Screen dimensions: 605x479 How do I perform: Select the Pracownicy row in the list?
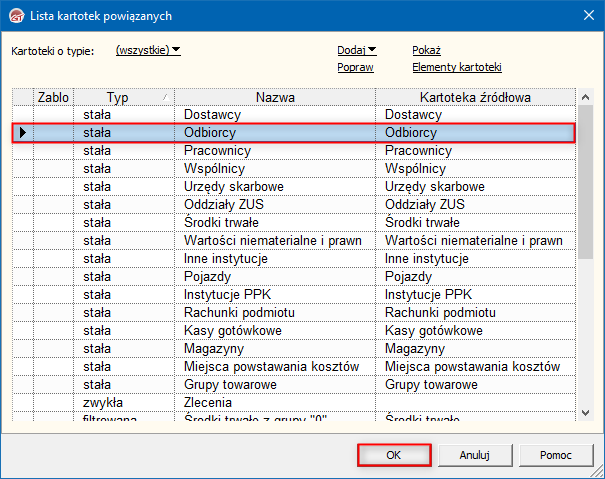pos(275,150)
